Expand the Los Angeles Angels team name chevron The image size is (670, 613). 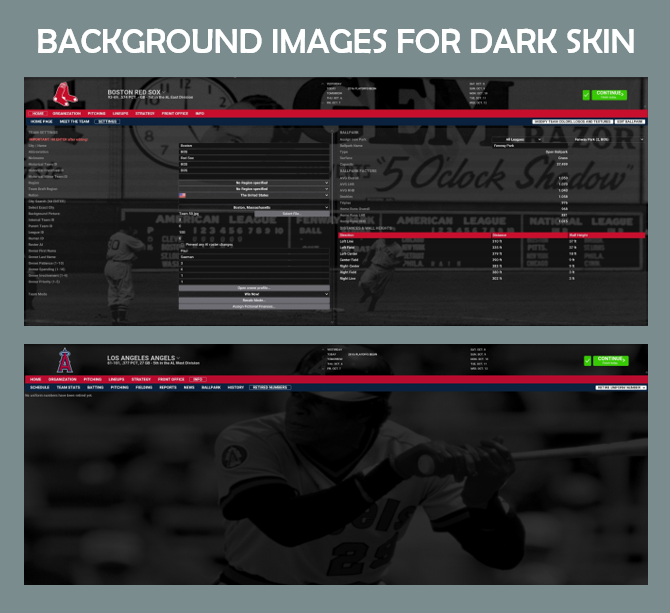178,358
